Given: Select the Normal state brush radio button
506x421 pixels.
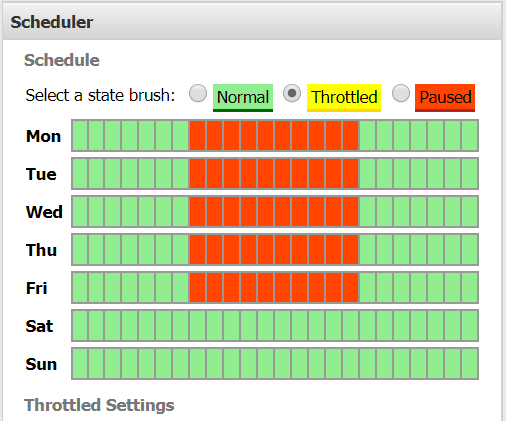Looking at the screenshot, I should (x=198, y=93).
